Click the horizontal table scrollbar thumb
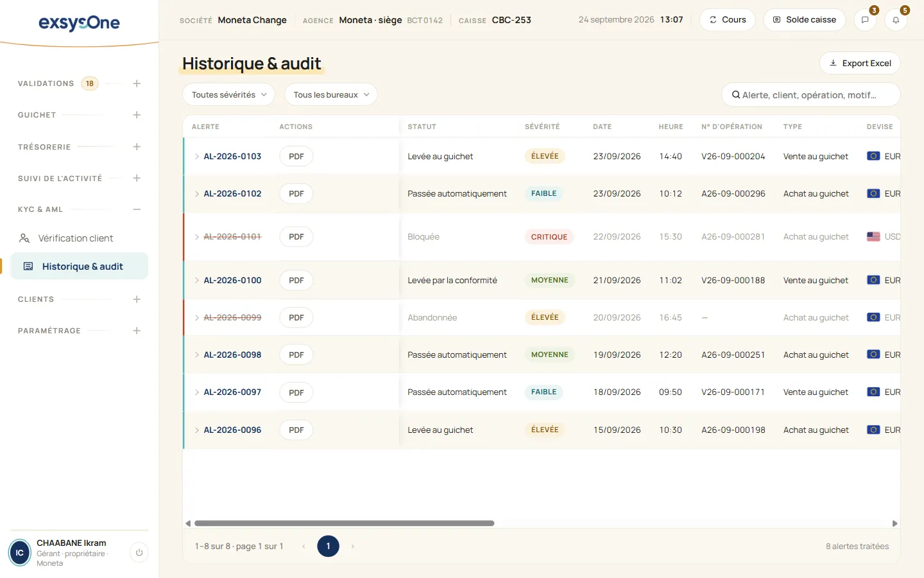The width and height of the screenshot is (924, 578). (x=344, y=523)
